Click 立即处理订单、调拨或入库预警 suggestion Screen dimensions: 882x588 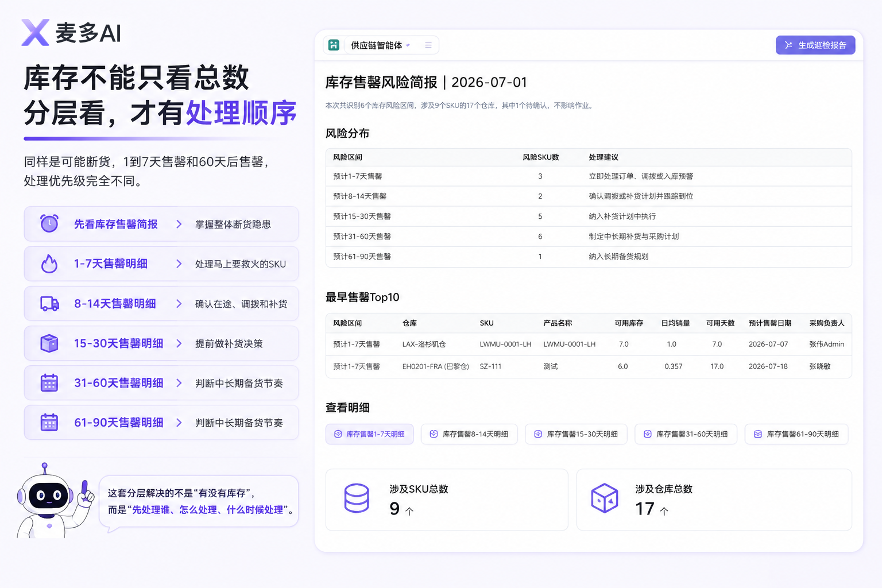[641, 176]
